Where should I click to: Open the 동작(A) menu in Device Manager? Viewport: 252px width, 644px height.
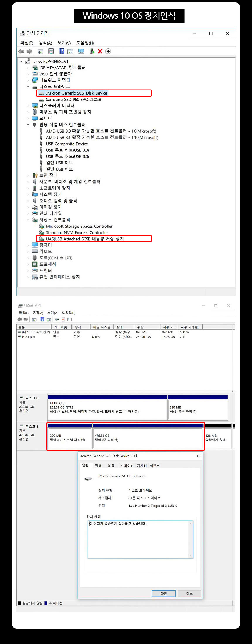[45, 43]
